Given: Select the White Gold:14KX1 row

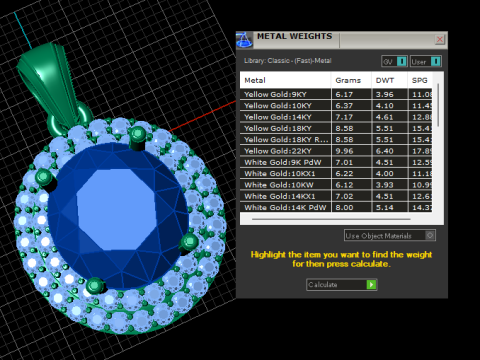Looking at the screenshot, I should pyautogui.click(x=336, y=196).
